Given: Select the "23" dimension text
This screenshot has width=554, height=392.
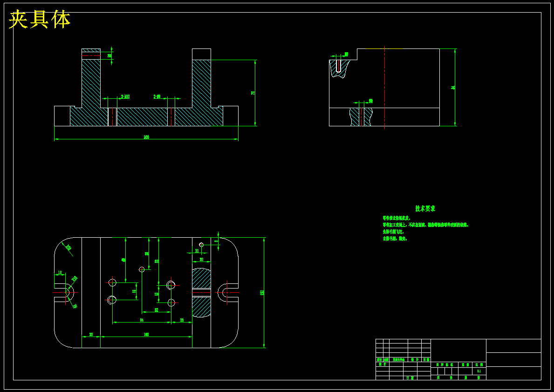Looking at the screenshot, I should tap(182, 320).
